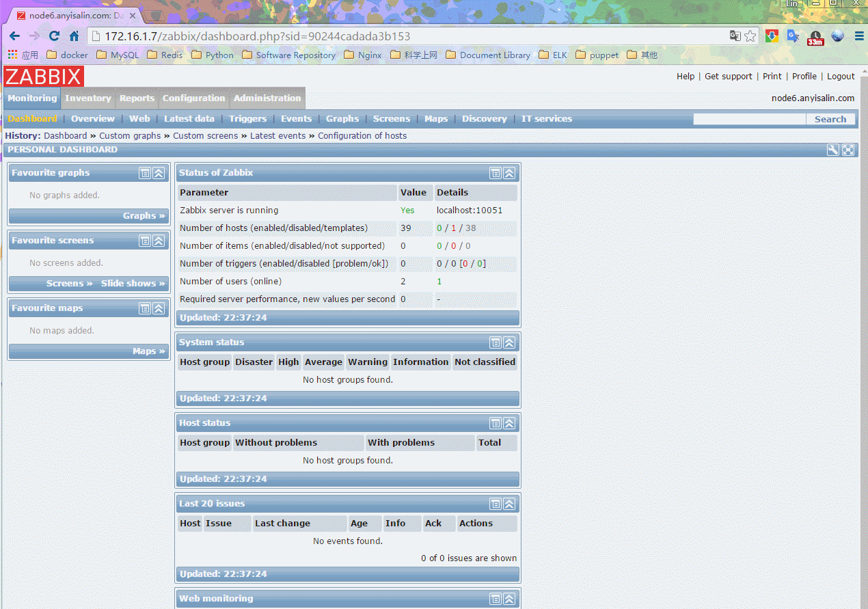The width and height of the screenshot is (868, 609).
Task: Switch to the Triggers submenu
Action: pos(248,119)
